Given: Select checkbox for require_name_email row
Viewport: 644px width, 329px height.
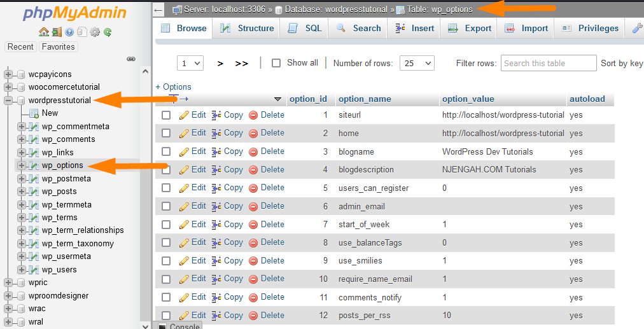Looking at the screenshot, I should pos(166,279).
